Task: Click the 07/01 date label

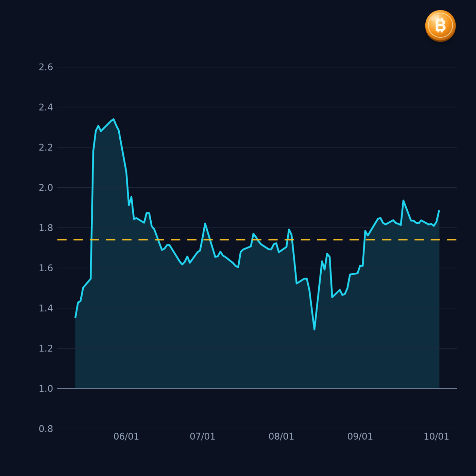Action: (x=202, y=437)
